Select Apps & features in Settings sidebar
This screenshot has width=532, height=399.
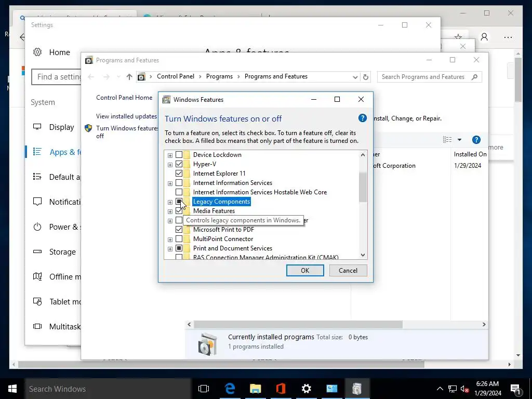[x=65, y=152]
